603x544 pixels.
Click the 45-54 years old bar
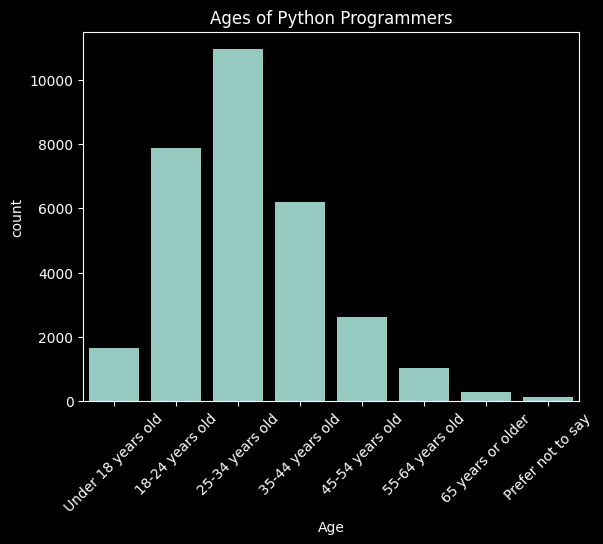362,359
